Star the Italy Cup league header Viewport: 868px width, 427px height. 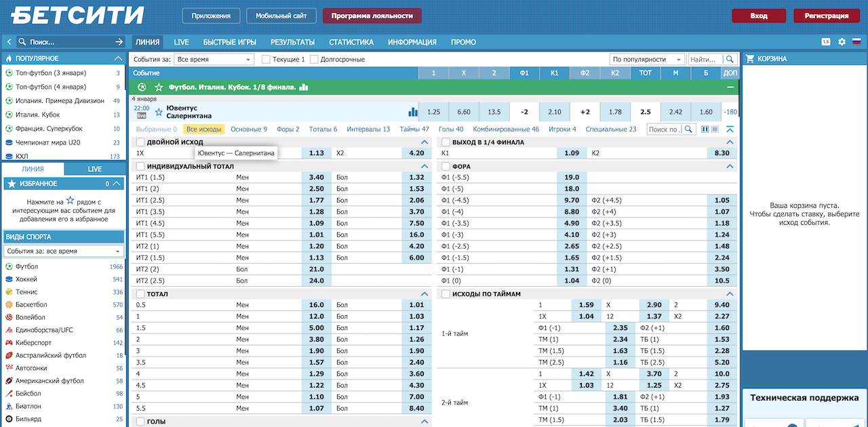[x=159, y=87]
